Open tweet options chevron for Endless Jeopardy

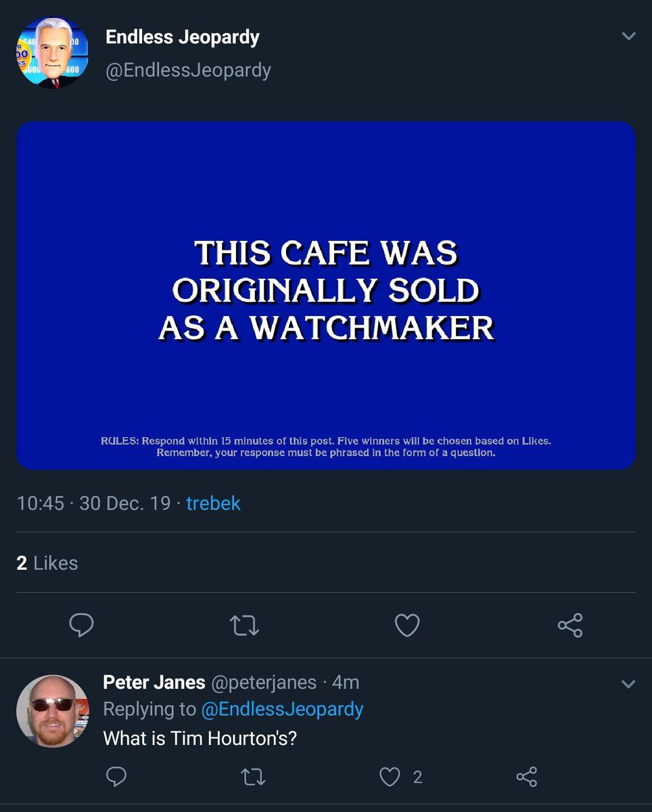628,36
